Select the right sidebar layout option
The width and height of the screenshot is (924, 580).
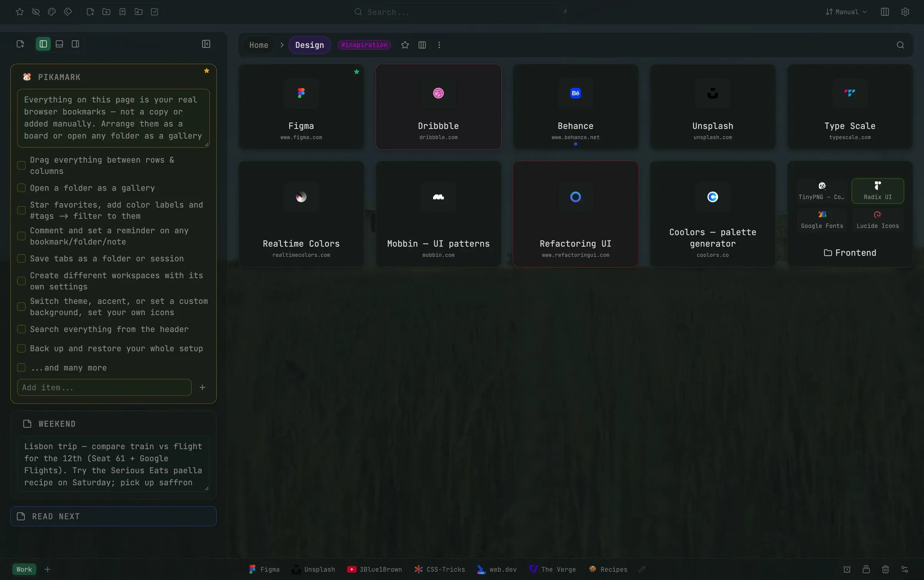(75, 44)
